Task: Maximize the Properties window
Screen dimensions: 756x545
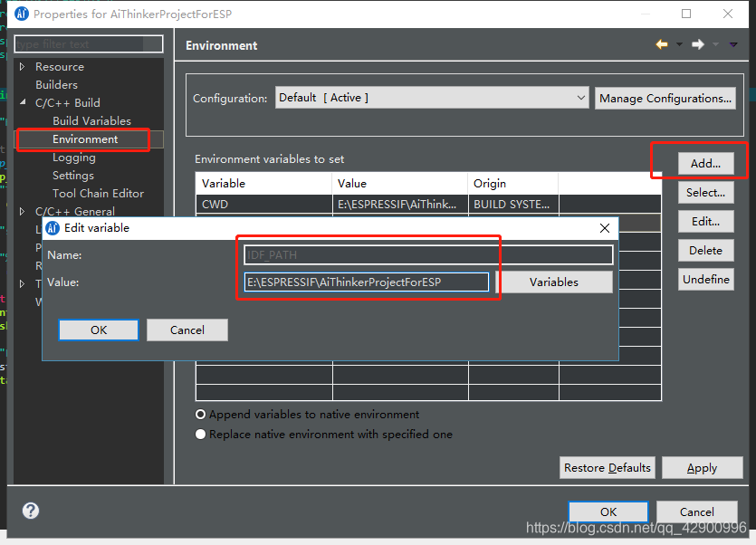Action: [x=686, y=14]
